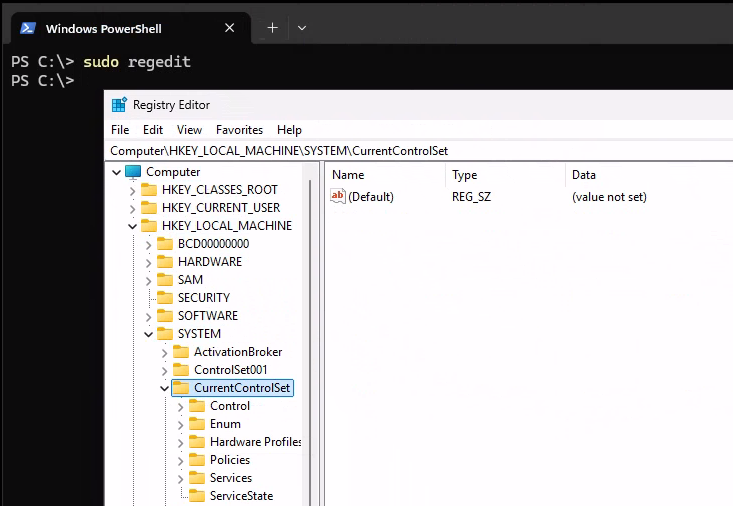The width and height of the screenshot is (733, 506).
Task: Click the Name column header
Action: 348,175
